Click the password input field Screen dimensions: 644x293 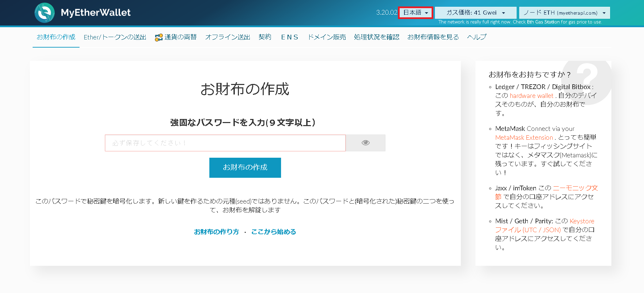click(x=225, y=143)
